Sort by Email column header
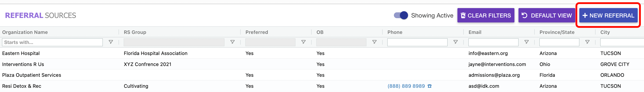 tap(475, 32)
